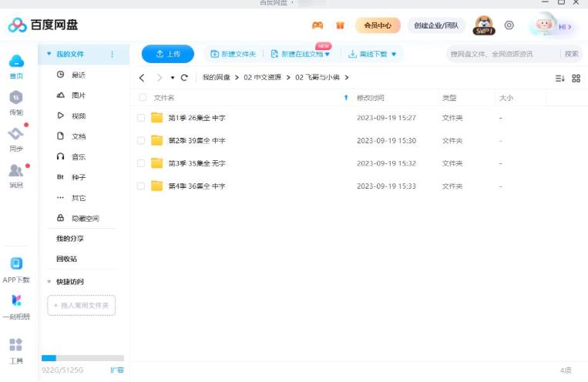Focus the 搜网盘文件 search field
Viewport: 588px width, 382px height.
(x=502, y=54)
